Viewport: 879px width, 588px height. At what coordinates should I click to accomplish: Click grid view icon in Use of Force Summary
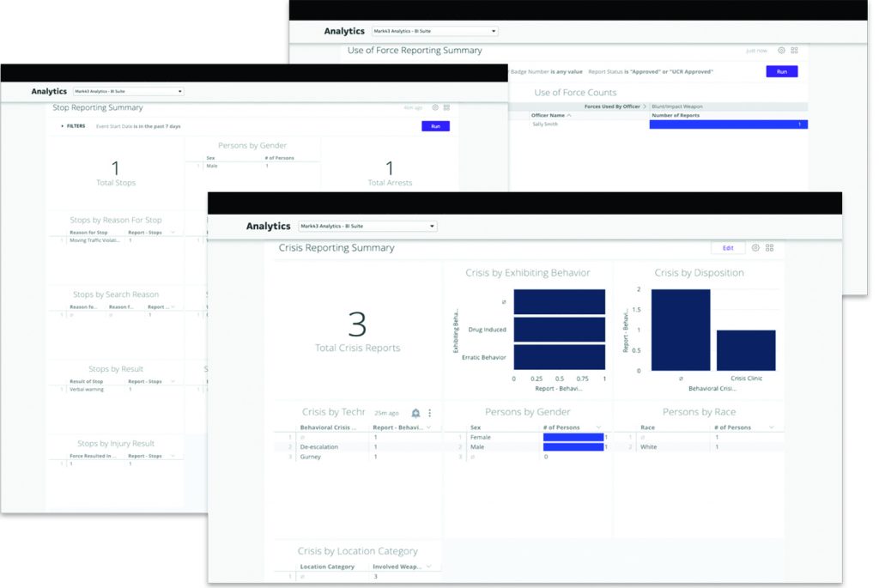tap(794, 51)
